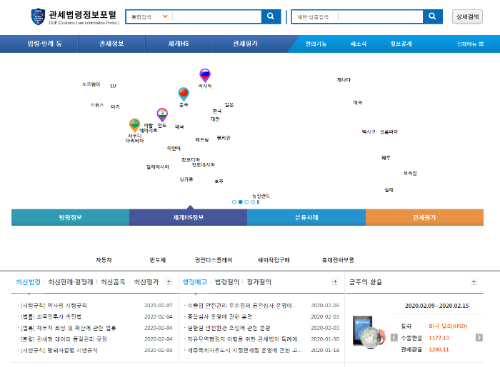Screen dimensions: 500x367
Task: Open the 편의기능 menu
Action: [x=316, y=44]
